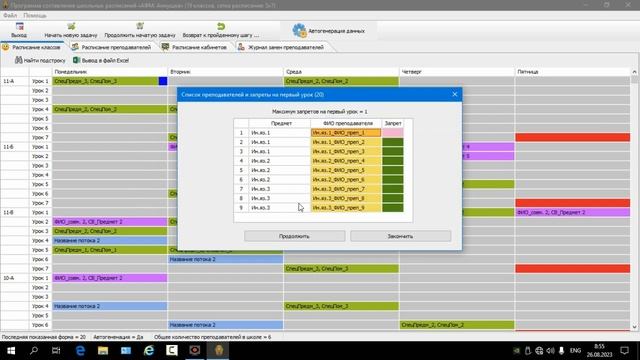Open Автогенерация данных gear icon
This screenshot has height=360, width=640.
[x=300, y=31]
